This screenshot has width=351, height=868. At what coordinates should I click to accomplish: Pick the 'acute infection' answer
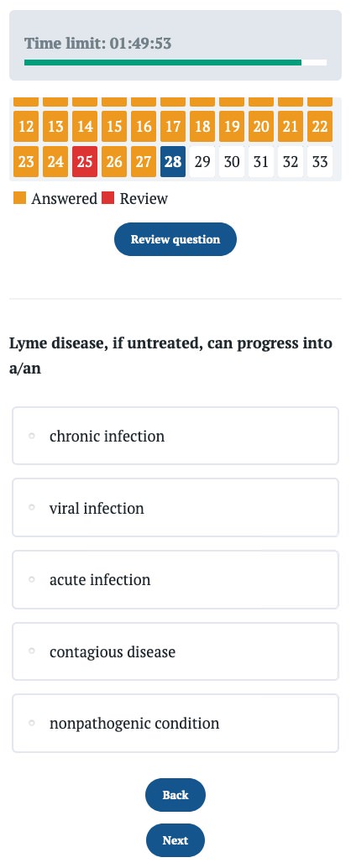175,579
